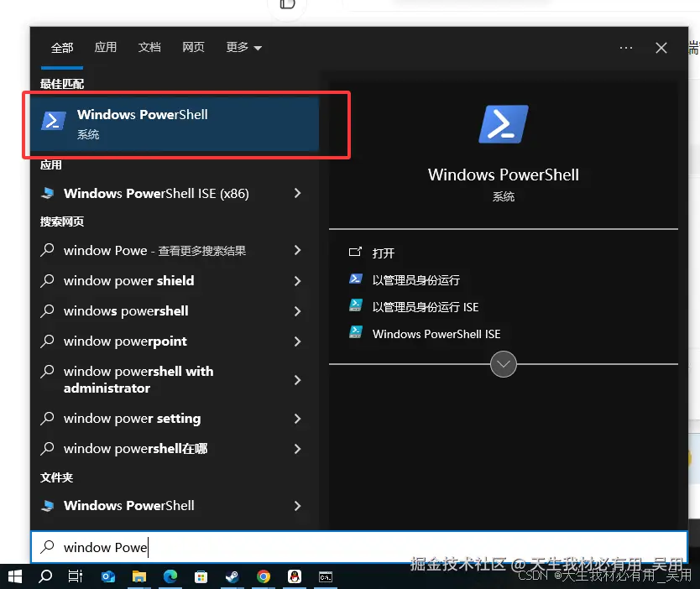Choose window powershell with administrator suggestion
The image size is (700, 589).
click(138, 380)
